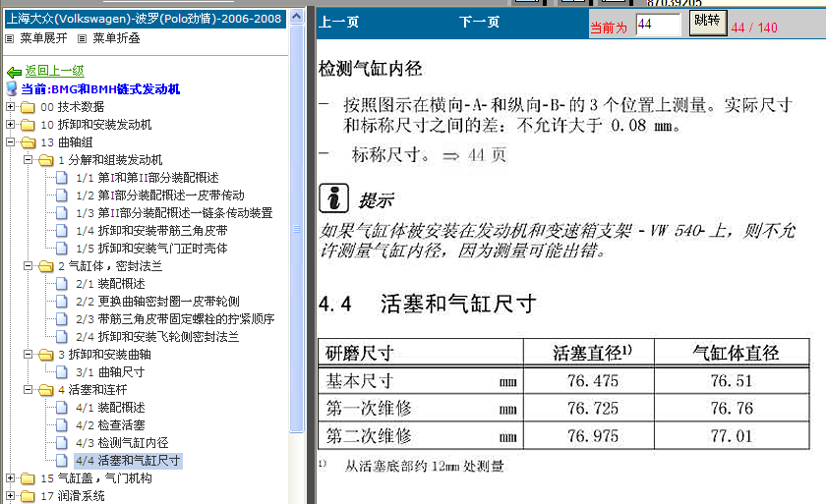Collapse the 4 活塞和连杆 subfolder
826x504 pixels.
(x=28, y=390)
